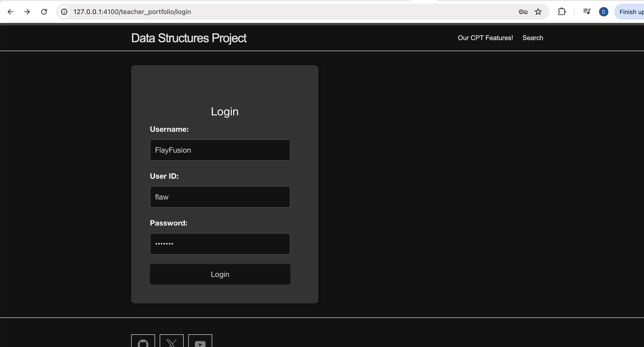
Task: Open Our CPT Features! nav link
Action: (x=485, y=38)
